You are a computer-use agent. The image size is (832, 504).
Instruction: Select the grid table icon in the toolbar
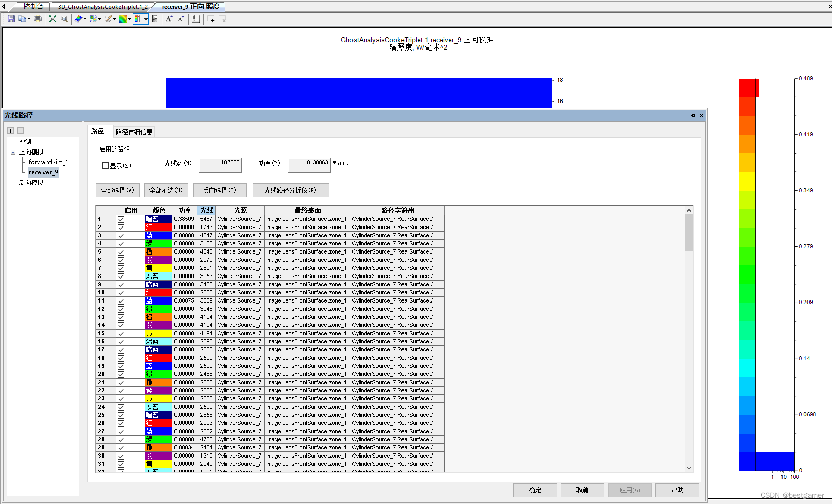tap(155, 19)
